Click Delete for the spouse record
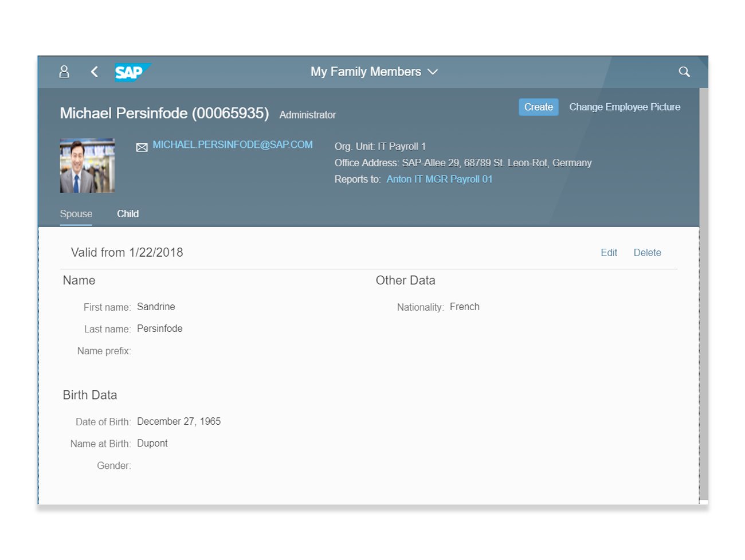 (x=647, y=253)
